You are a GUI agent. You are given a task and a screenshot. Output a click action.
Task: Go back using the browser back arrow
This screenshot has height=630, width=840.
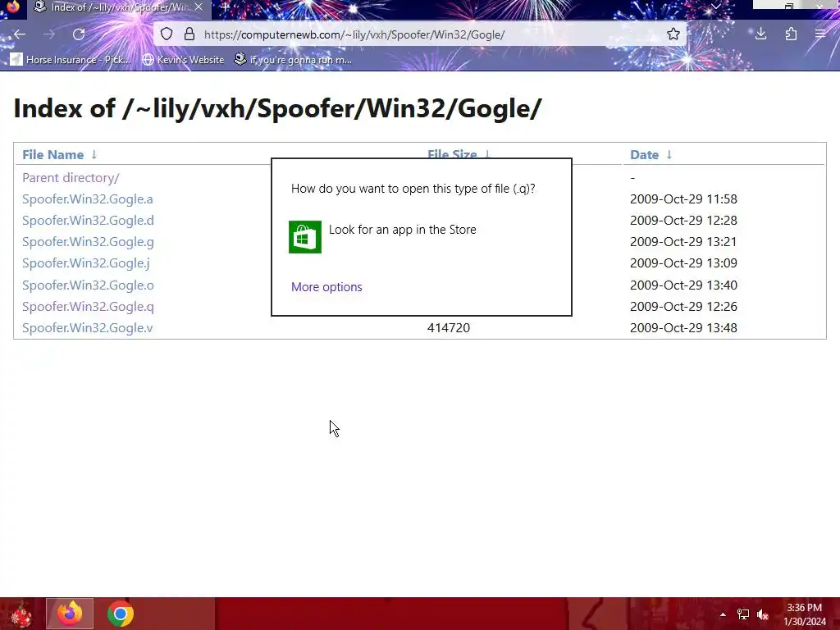(20, 34)
